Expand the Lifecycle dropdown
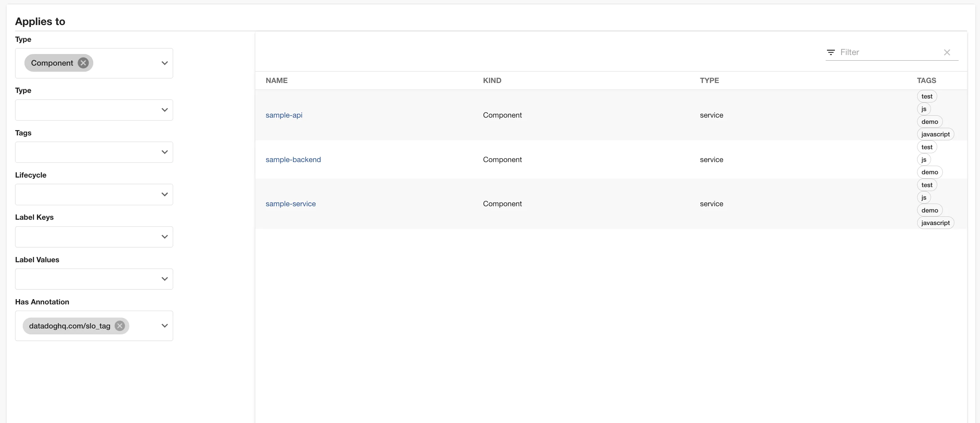Screen dimensions: 980x423 pyautogui.click(x=164, y=195)
